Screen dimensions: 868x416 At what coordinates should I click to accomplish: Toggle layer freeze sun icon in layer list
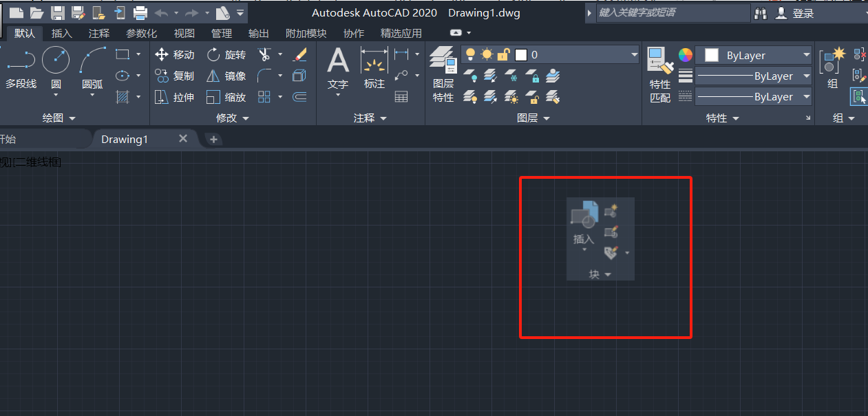pos(487,55)
